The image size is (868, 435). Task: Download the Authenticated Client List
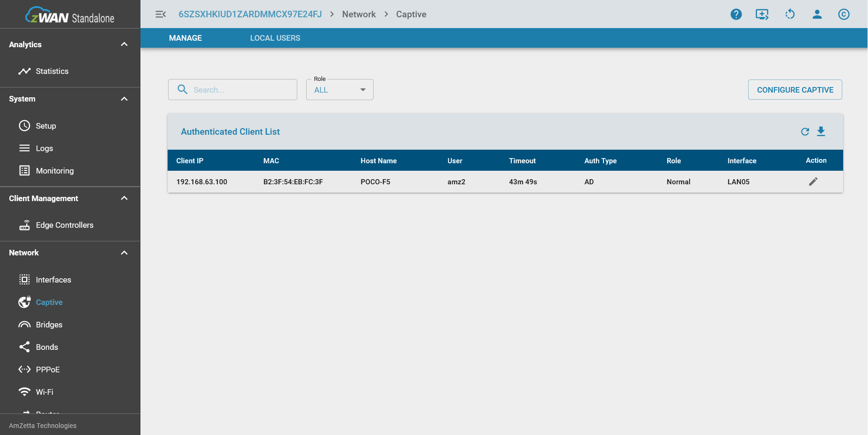pos(821,131)
